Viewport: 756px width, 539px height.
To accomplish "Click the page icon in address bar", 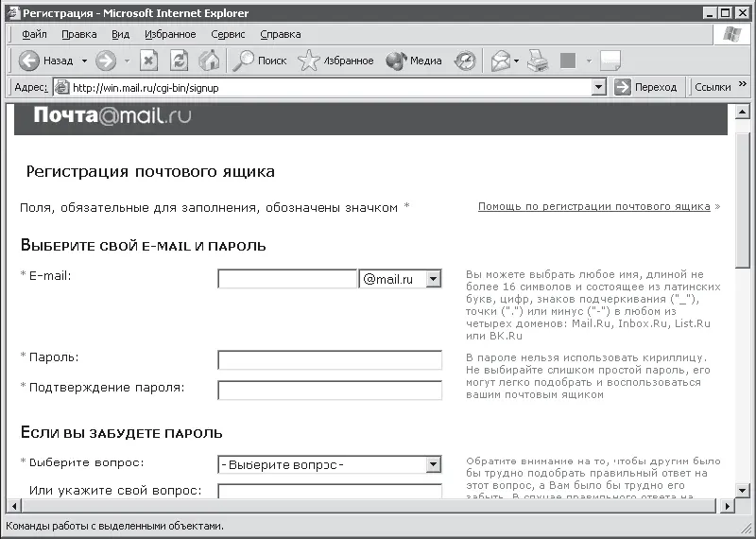I will pyautogui.click(x=61, y=87).
